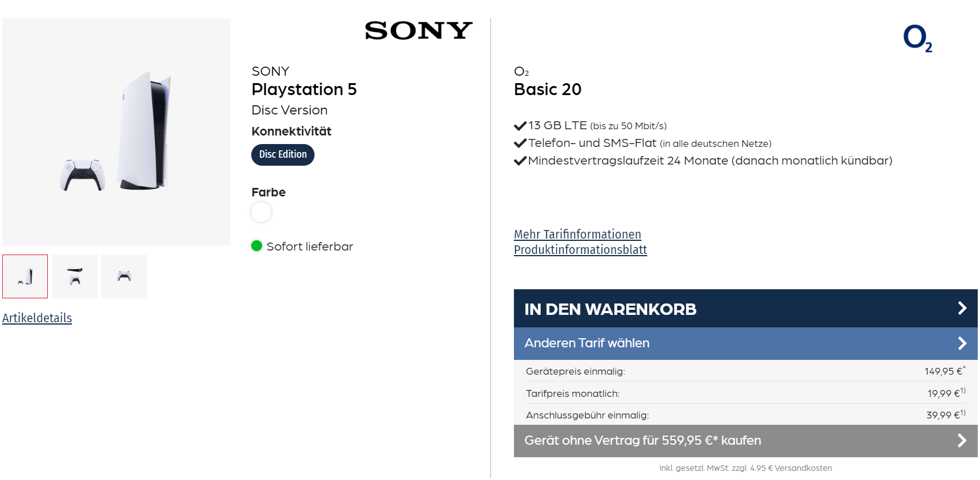Viewport: 980px width, 480px height.
Task: Select the console front-view thumbnail
Action: click(24, 276)
